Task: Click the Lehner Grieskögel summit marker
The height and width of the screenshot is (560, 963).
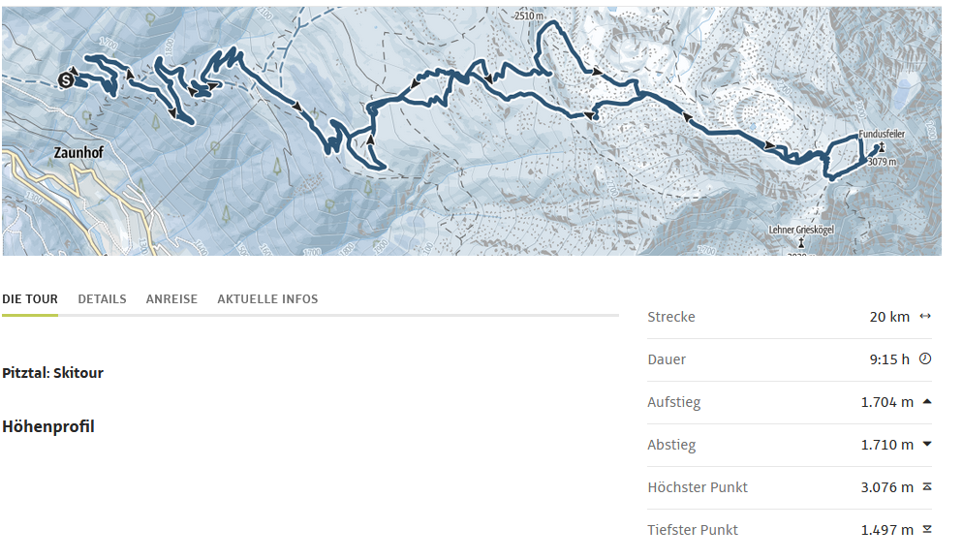Action: click(801, 240)
